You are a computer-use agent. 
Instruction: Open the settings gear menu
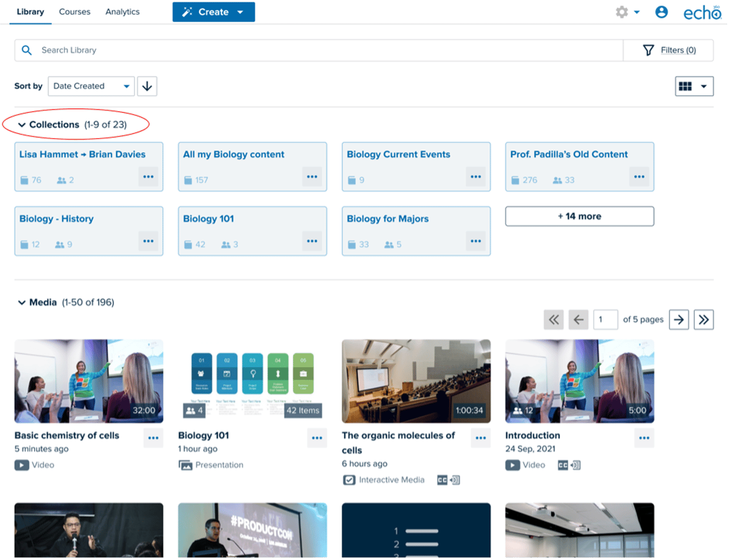point(627,12)
